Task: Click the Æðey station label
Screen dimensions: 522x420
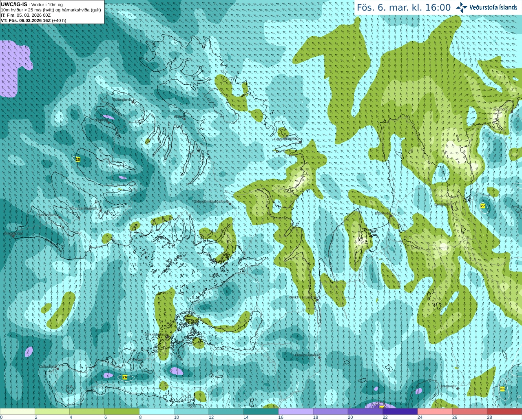Action: (x=179, y=117)
